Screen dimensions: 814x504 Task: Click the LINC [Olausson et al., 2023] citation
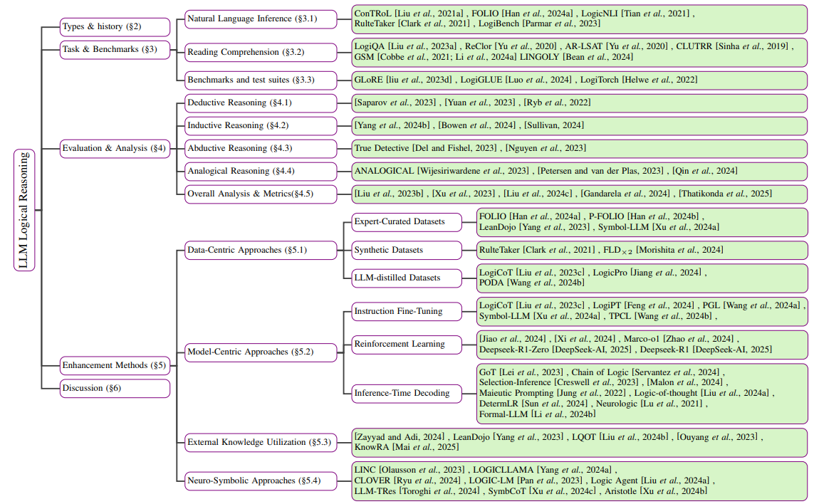409,470
